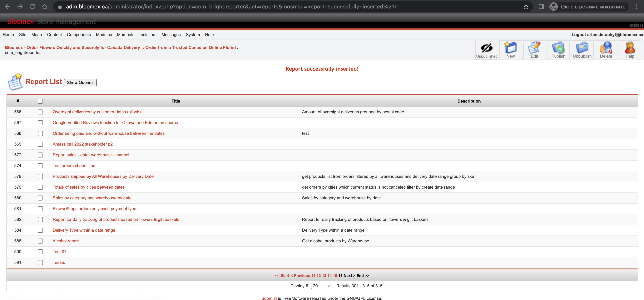This screenshot has width=644, height=300.
Task: Toggle the select-all checkbox in header
Action: (40, 101)
